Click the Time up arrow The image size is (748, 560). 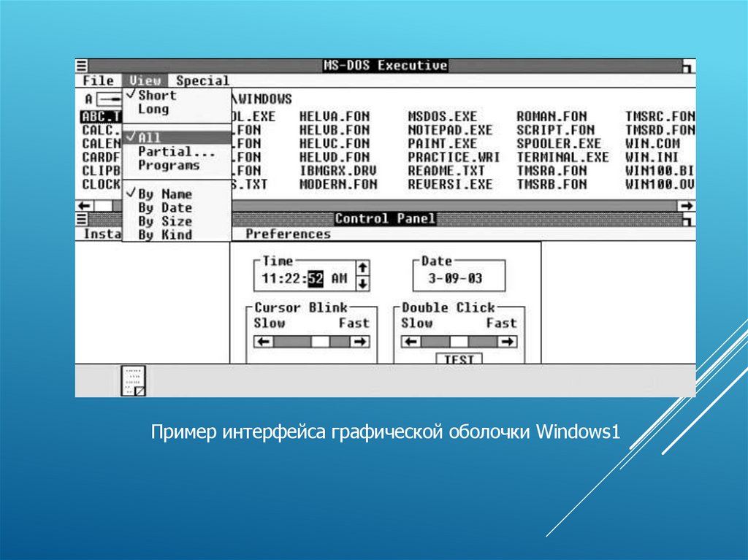pyautogui.click(x=362, y=268)
